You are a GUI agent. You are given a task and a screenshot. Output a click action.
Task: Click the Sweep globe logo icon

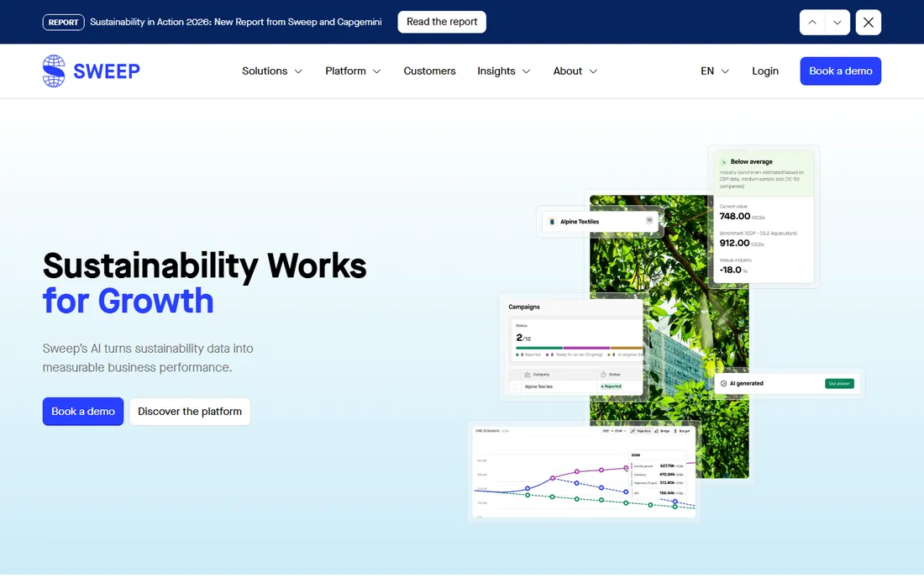(x=54, y=71)
